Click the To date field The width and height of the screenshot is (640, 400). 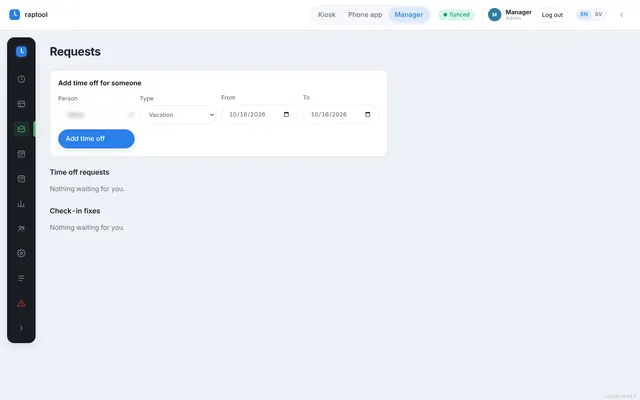(341, 114)
